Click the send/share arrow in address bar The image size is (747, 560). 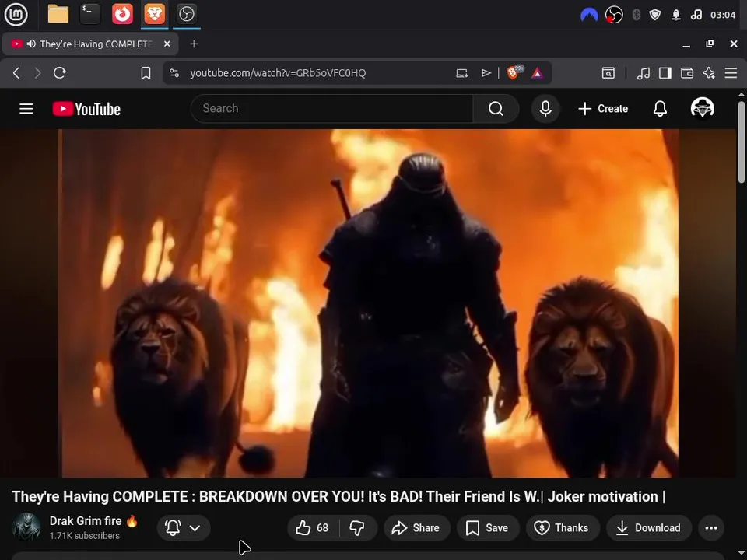(x=486, y=73)
